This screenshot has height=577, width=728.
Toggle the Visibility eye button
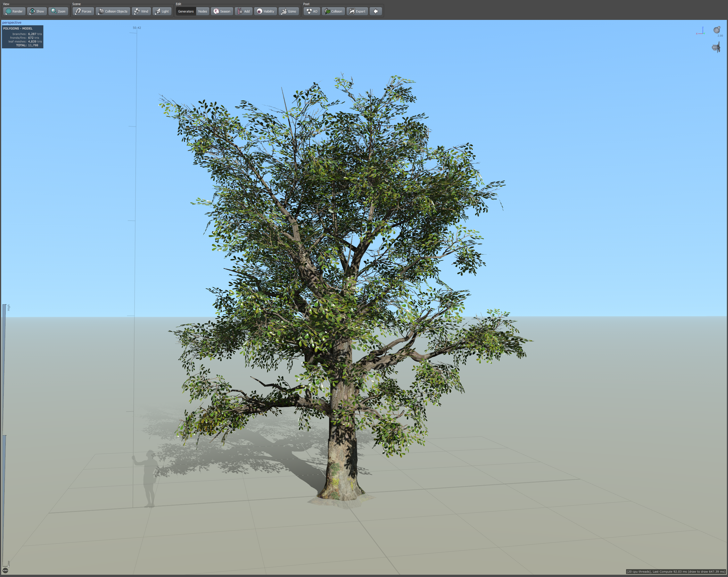click(265, 11)
